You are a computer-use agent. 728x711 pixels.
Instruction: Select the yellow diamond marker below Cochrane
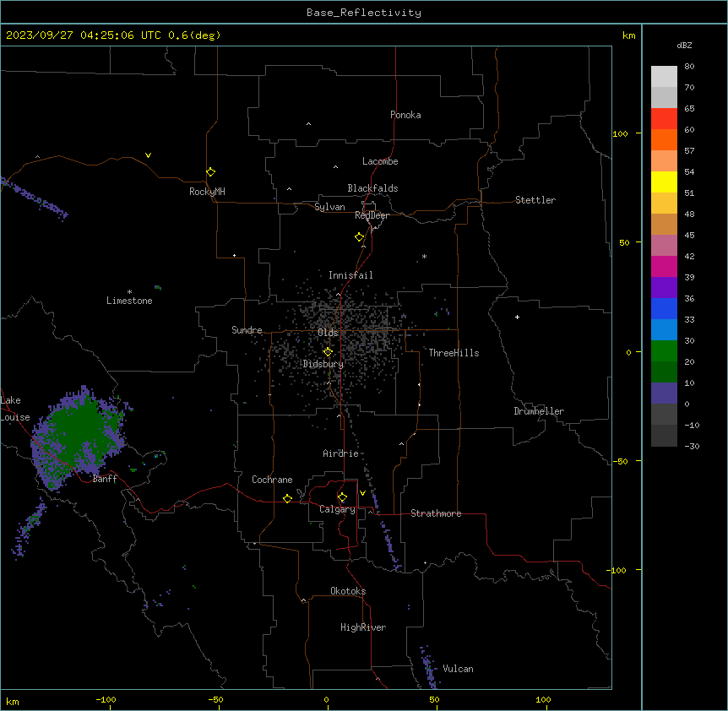click(287, 498)
